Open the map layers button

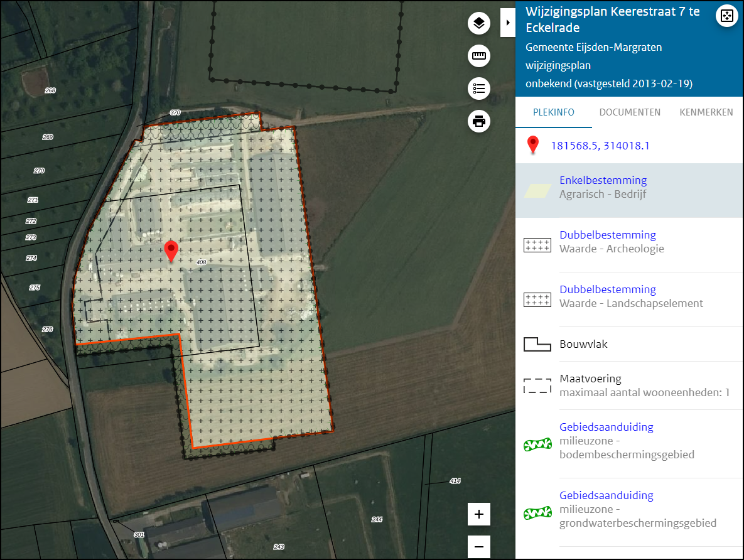pos(479,23)
